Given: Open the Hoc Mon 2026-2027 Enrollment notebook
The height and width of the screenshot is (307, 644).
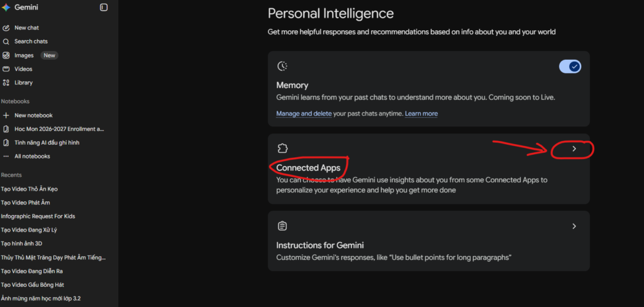Looking at the screenshot, I should click(x=58, y=129).
